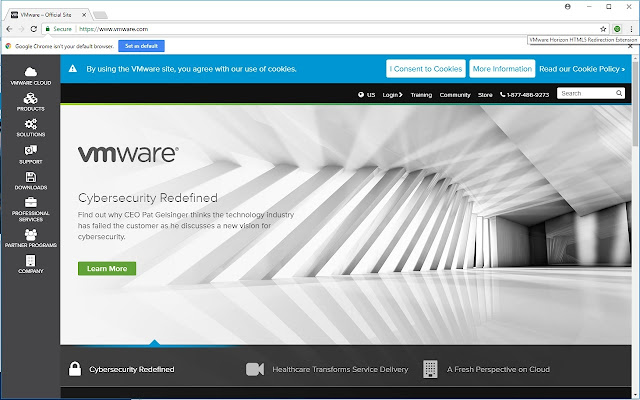Go back using browser back arrow
This screenshot has height=400, width=640.
coord(9,29)
